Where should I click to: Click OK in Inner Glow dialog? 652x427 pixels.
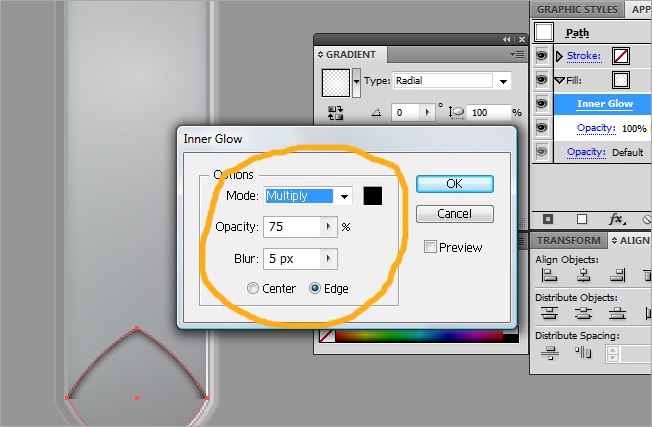click(x=454, y=184)
